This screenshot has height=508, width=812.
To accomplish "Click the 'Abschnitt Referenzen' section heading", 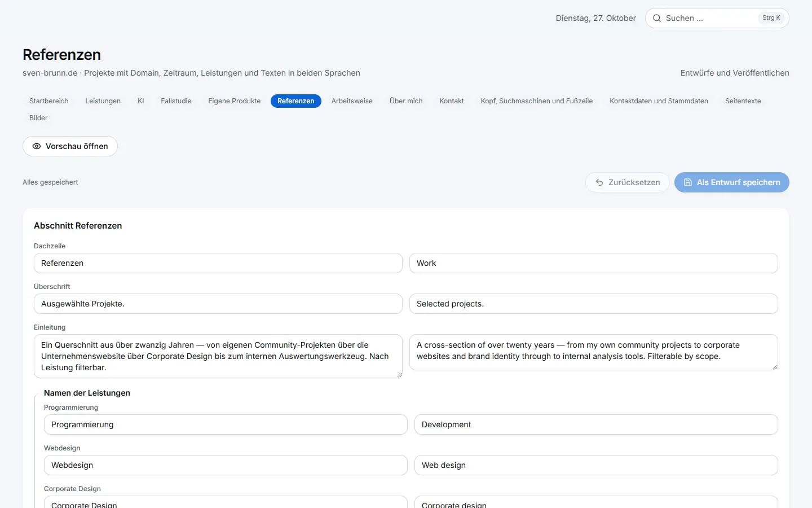I will click(78, 226).
